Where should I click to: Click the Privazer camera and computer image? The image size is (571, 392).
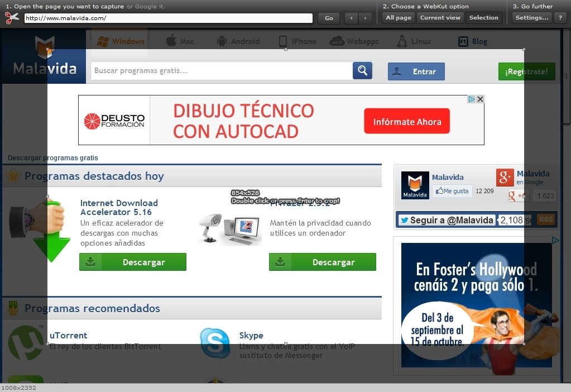click(230, 229)
